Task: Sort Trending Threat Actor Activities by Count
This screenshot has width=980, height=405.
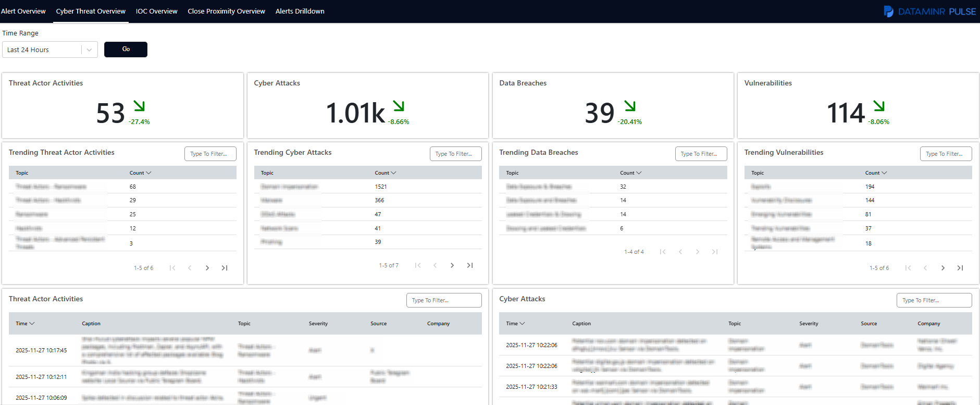Action: click(x=140, y=173)
